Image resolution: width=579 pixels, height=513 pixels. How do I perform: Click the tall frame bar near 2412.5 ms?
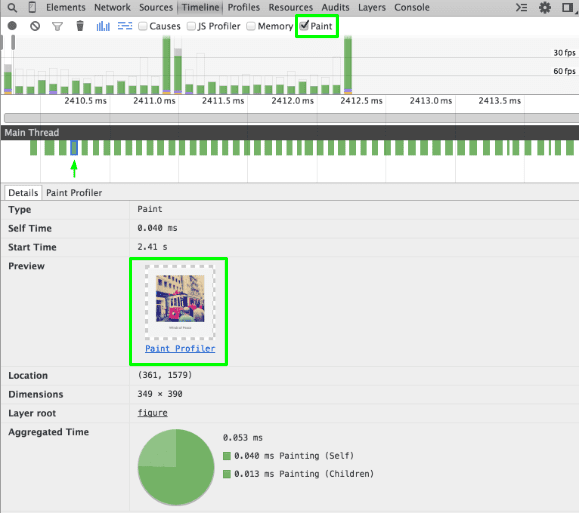(348, 65)
